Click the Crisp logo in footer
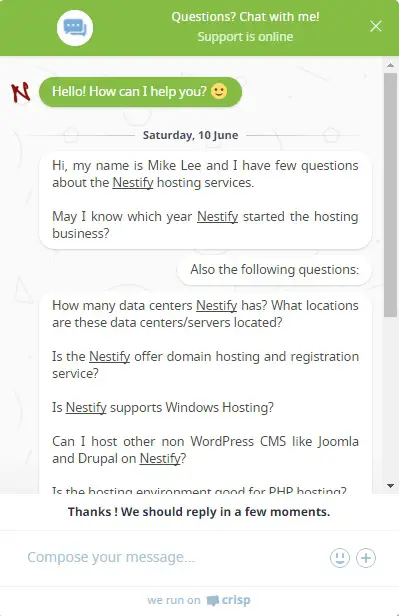The height and width of the screenshot is (616, 399). [x=229, y=600]
